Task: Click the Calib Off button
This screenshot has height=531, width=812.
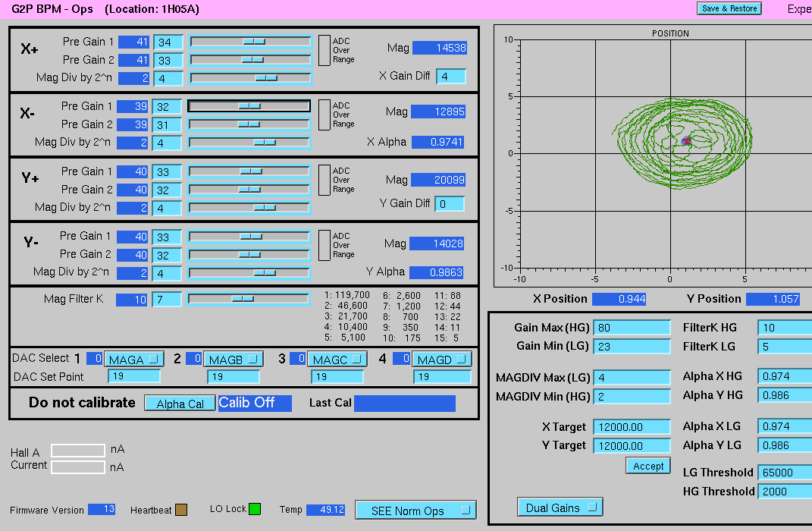Action: click(255, 403)
